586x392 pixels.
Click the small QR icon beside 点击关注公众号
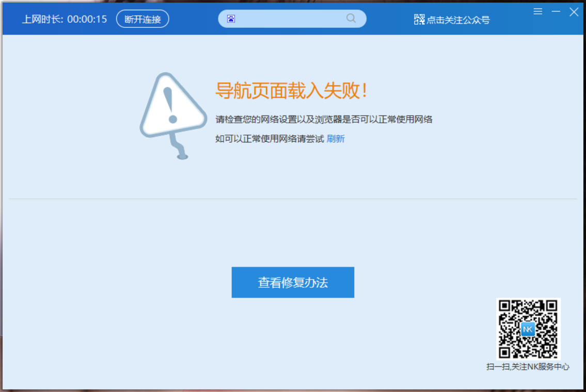tap(419, 20)
